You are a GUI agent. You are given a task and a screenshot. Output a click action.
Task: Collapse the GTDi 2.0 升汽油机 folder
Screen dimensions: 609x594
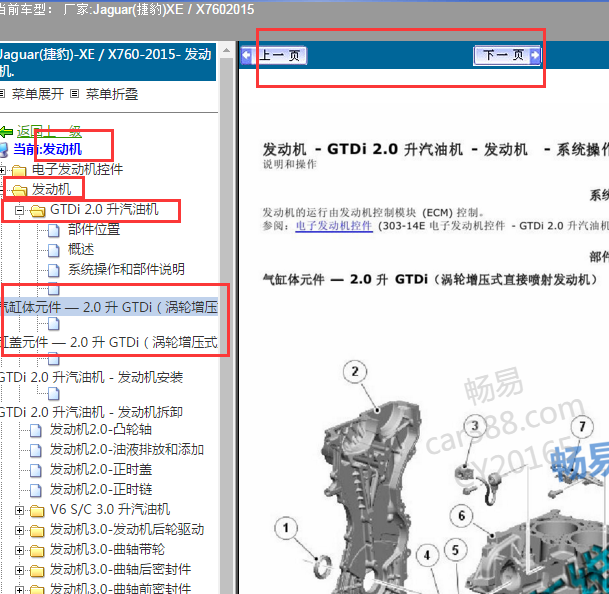click(19, 211)
